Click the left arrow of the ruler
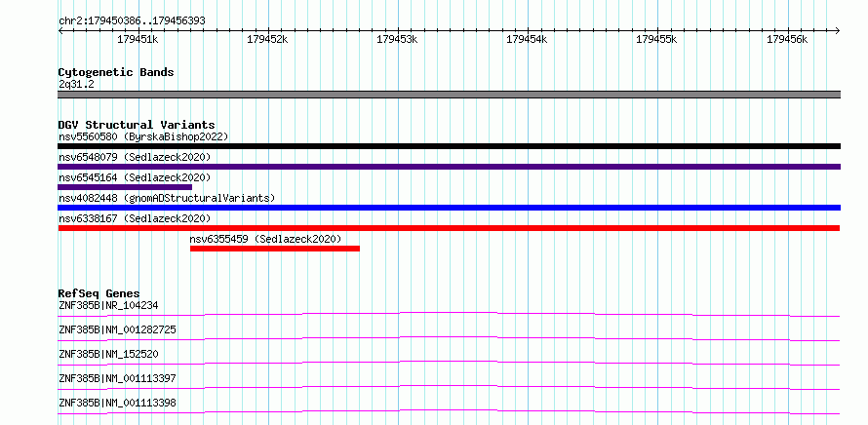Image resolution: width=868 pixels, height=425 pixels. click(60, 30)
